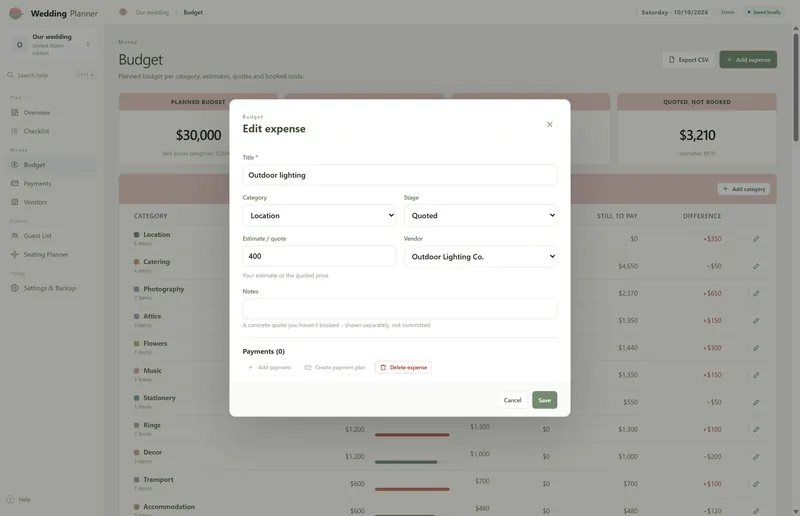Click the plus icon beside Add payment

(x=251, y=367)
